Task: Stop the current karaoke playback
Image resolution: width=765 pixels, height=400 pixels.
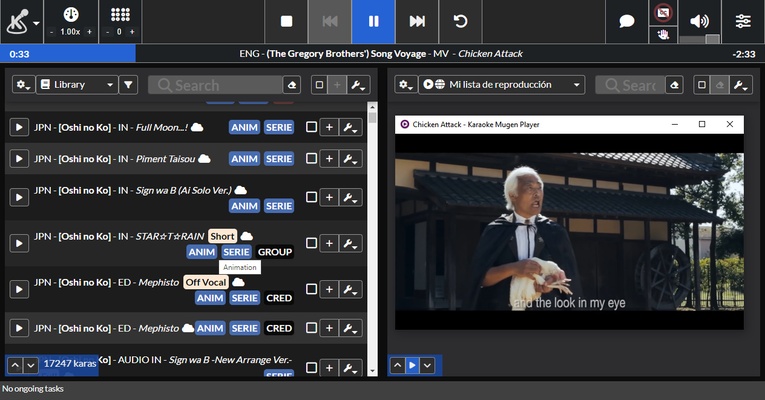Action: (x=287, y=21)
